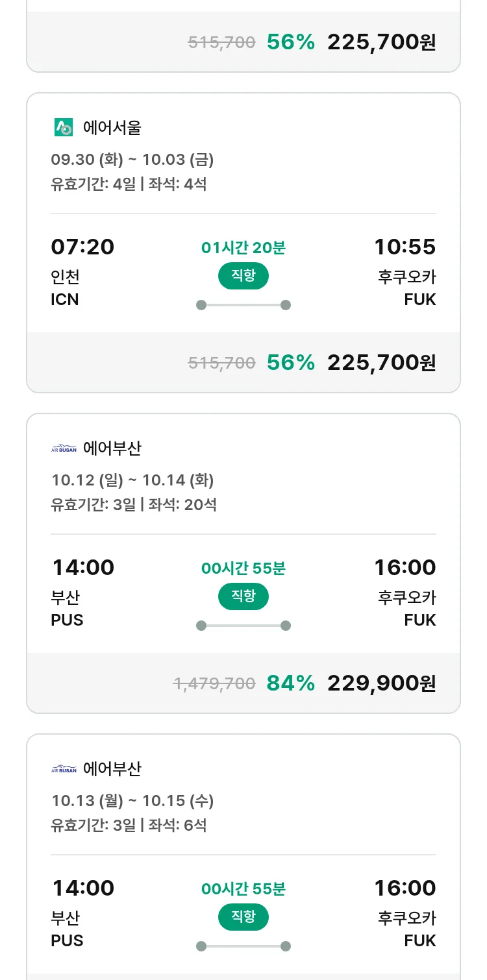This screenshot has height=980, width=487.
Task: Click the 00시간 55분 duration on 10.12 flight
Action: click(x=243, y=569)
